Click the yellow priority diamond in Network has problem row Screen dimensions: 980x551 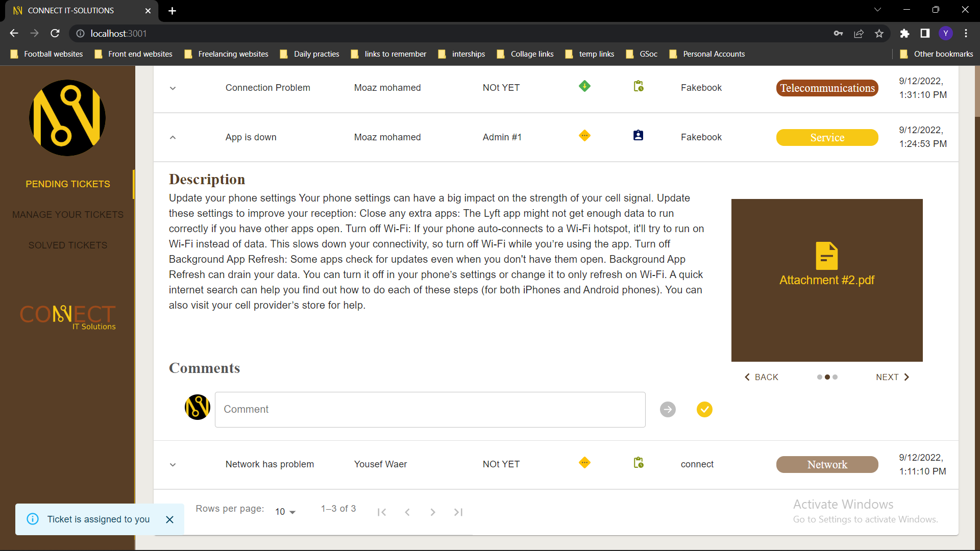(x=584, y=463)
